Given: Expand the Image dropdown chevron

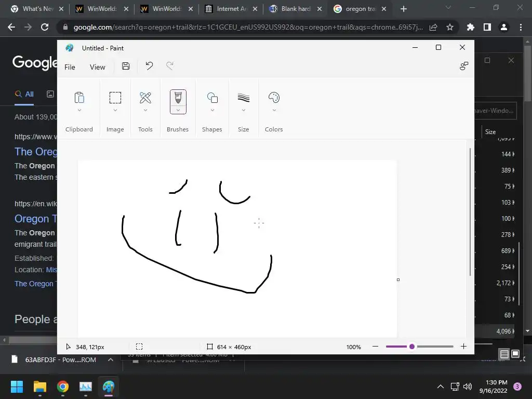Looking at the screenshot, I should pyautogui.click(x=115, y=110).
